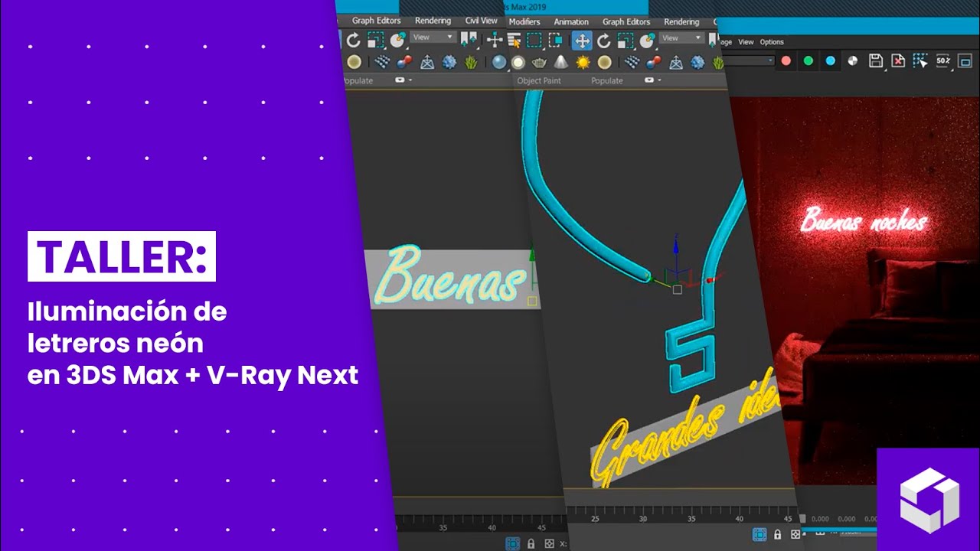The image size is (980, 551).
Task: Click the grass icon in Buenas panel
Action: 472,62
